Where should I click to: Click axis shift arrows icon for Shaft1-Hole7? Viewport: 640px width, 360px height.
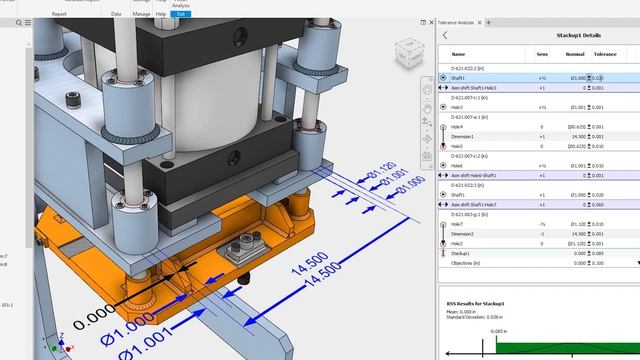pyautogui.click(x=443, y=204)
